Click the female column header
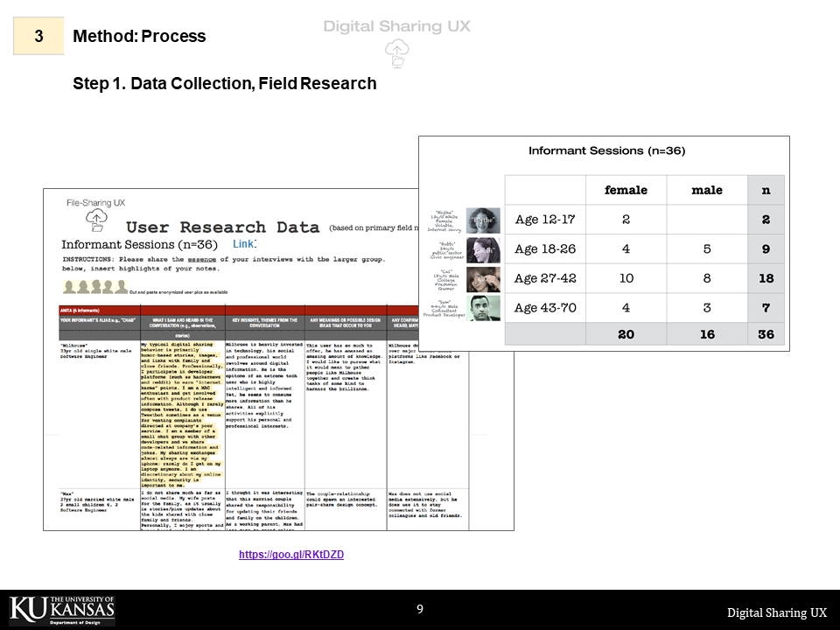Viewport: 840px width, 630px height. (x=626, y=190)
